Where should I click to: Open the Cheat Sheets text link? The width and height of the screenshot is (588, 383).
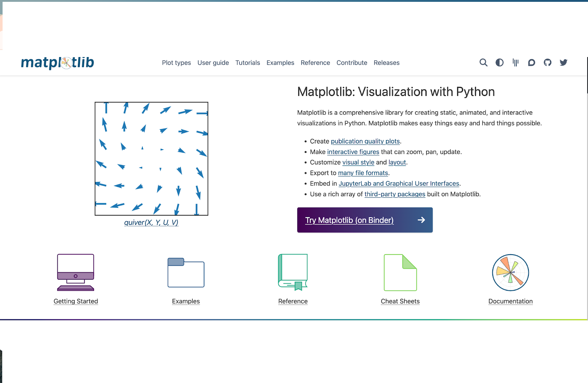[x=400, y=301]
